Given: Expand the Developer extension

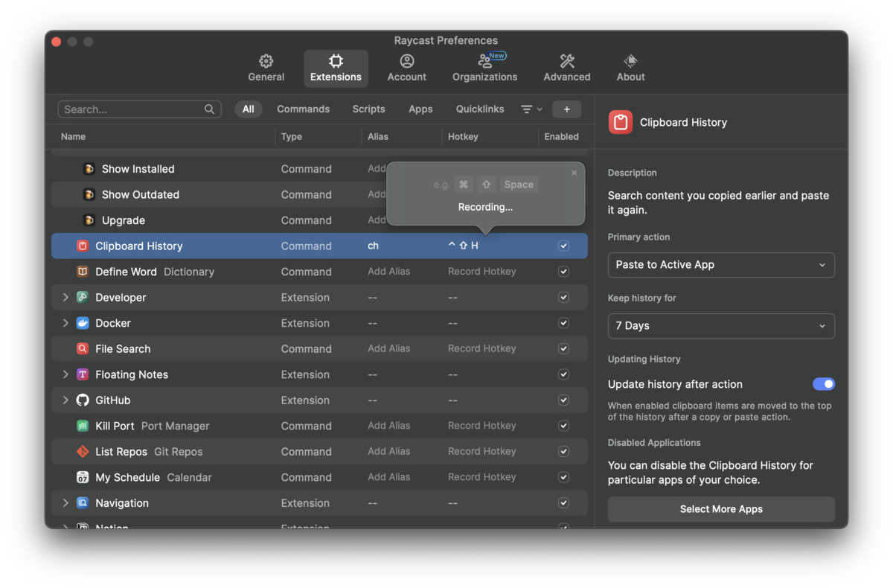Looking at the screenshot, I should tap(65, 298).
